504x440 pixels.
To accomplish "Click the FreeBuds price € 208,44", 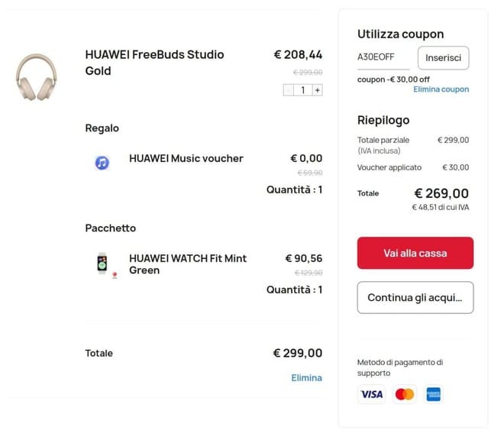I will (x=298, y=54).
